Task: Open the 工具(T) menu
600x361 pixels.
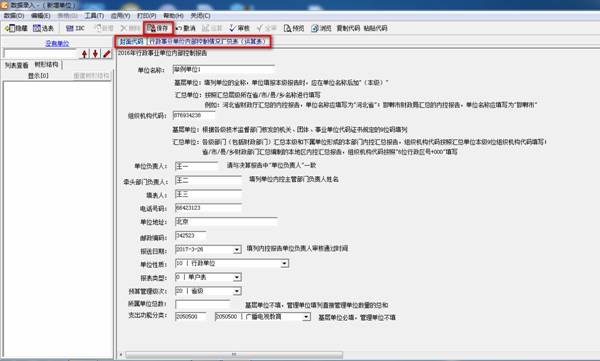Action: point(94,16)
